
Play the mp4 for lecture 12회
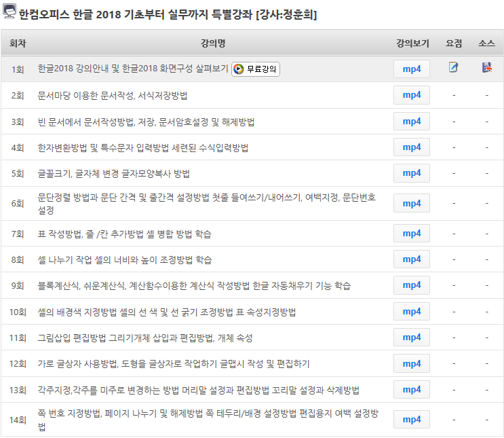point(412,364)
